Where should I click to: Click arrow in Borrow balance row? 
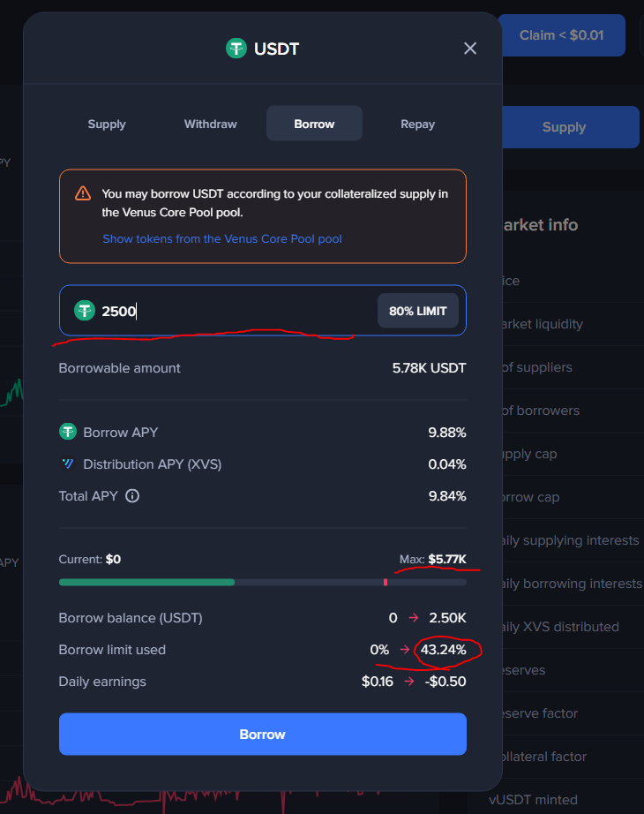pyautogui.click(x=414, y=617)
